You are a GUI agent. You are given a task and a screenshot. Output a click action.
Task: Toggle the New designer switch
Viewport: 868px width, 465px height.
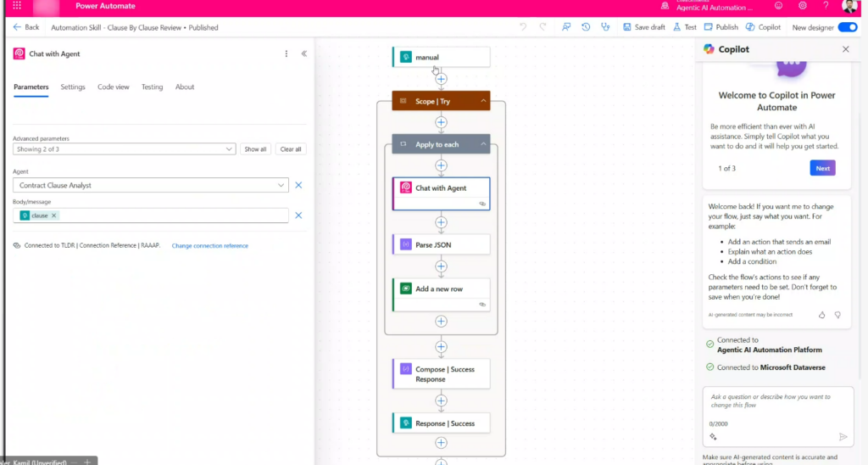point(847,27)
